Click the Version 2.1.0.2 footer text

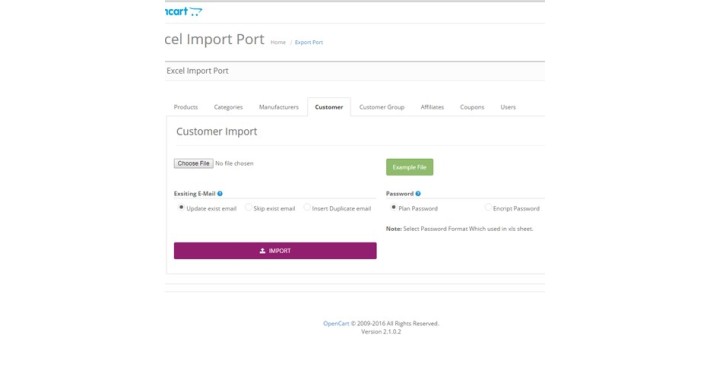point(381,332)
